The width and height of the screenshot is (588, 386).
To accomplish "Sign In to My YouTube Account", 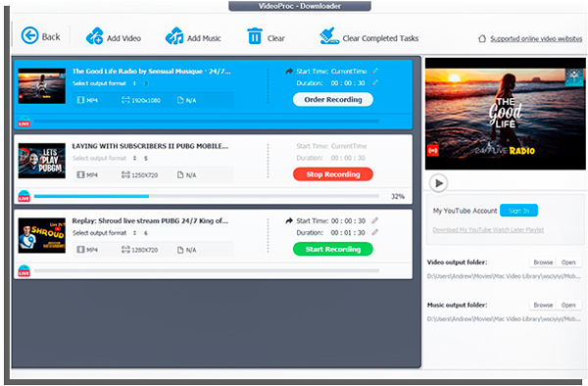I will [518, 211].
